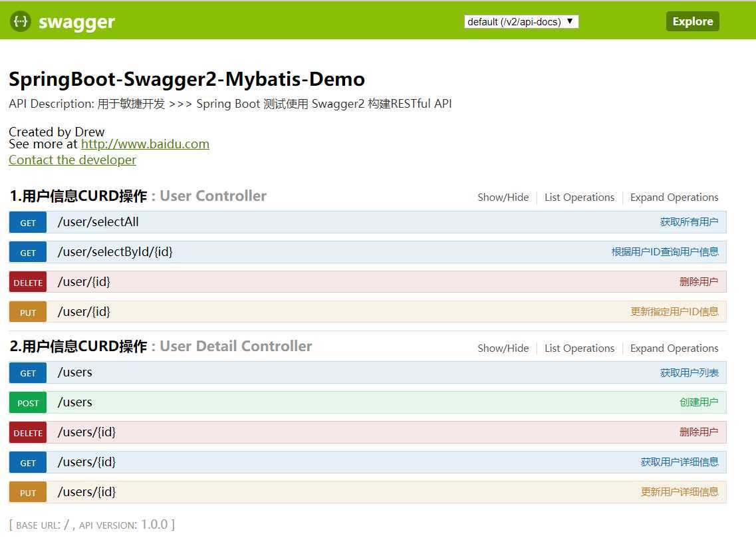Expand the /user/selectAll path
This screenshot has height=548, width=756.
coord(98,222)
